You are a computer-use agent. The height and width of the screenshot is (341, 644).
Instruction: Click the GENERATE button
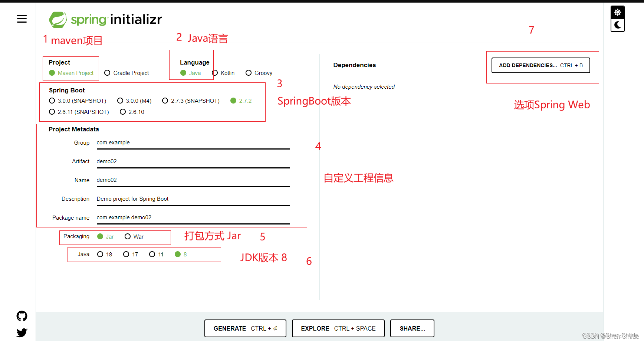pos(245,328)
